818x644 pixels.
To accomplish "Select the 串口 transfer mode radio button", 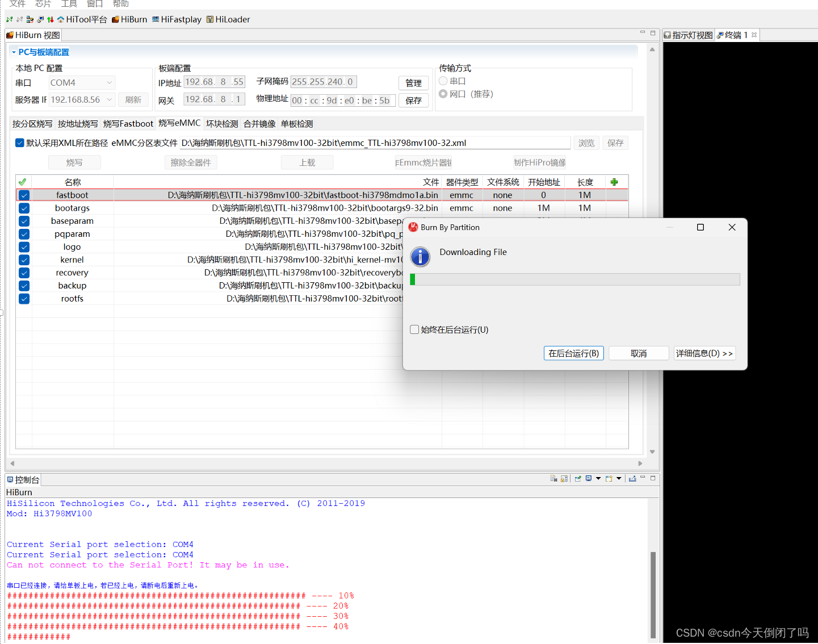I will [443, 81].
